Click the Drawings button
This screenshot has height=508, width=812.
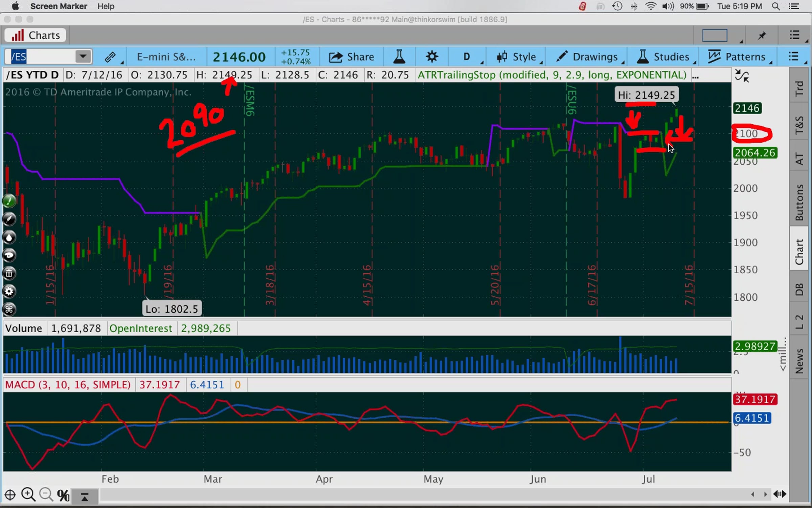(x=588, y=57)
